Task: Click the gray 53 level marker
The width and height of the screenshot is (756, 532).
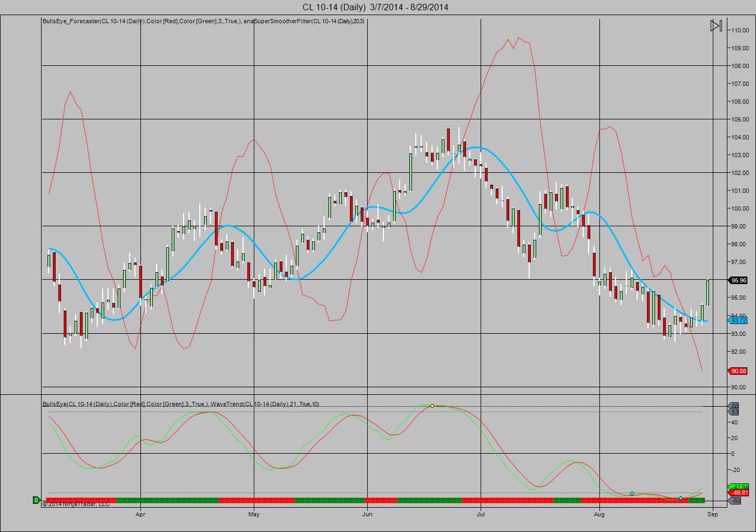Action: click(x=734, y=412)
